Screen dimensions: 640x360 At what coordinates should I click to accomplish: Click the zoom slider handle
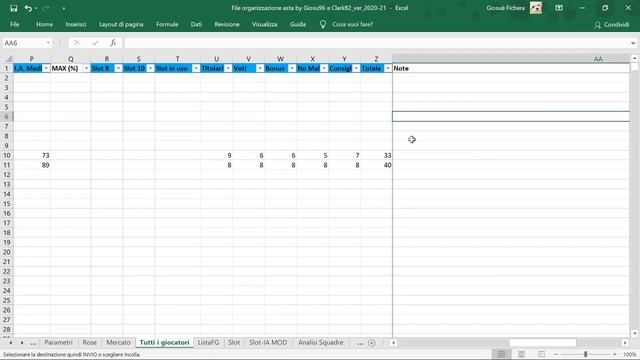tap(585, 354)
